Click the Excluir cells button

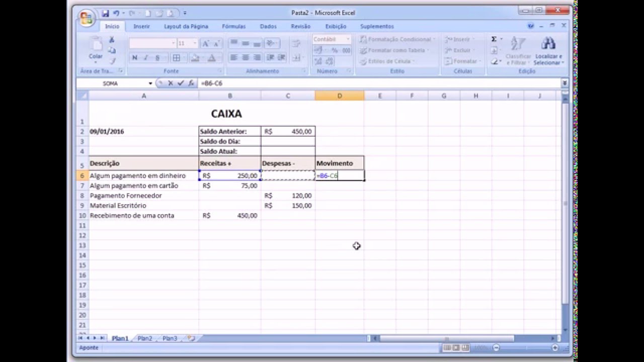point(459,50)
